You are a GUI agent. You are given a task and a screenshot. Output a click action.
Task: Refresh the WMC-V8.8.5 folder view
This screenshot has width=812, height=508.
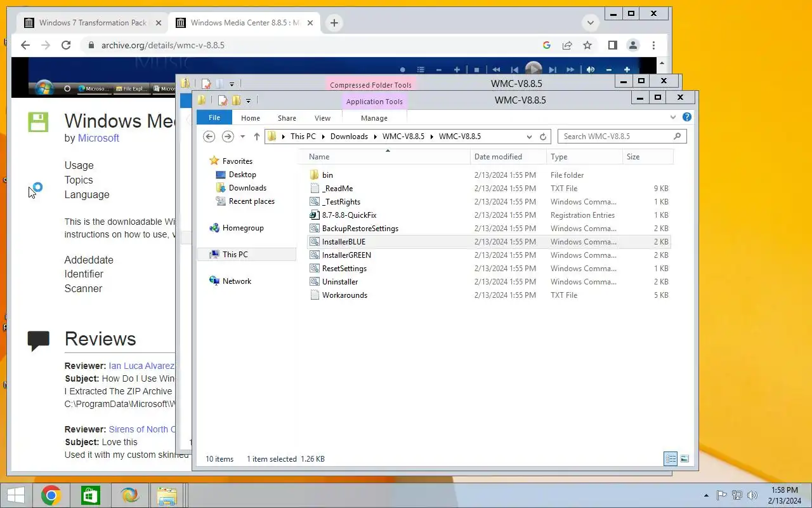pos(543,137)
